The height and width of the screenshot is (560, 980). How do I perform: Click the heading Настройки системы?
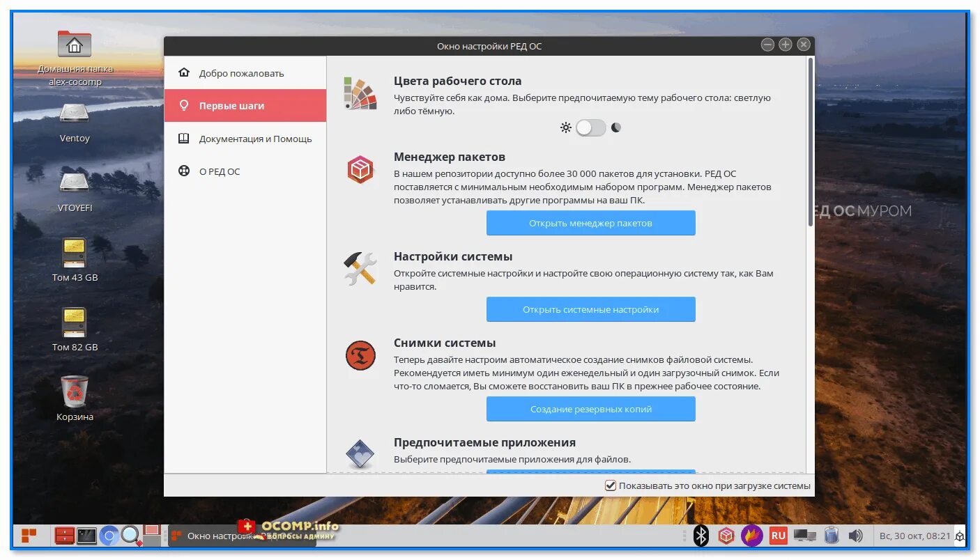coord(453,256)
